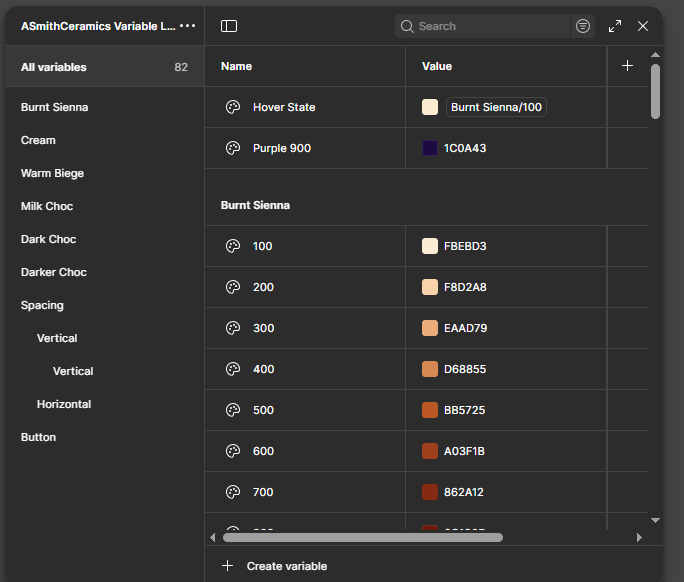Image resolution: width=684 pixels, height=582 pixels.
Task: Click the Hover State color swatch
Action: click(430, 107)
